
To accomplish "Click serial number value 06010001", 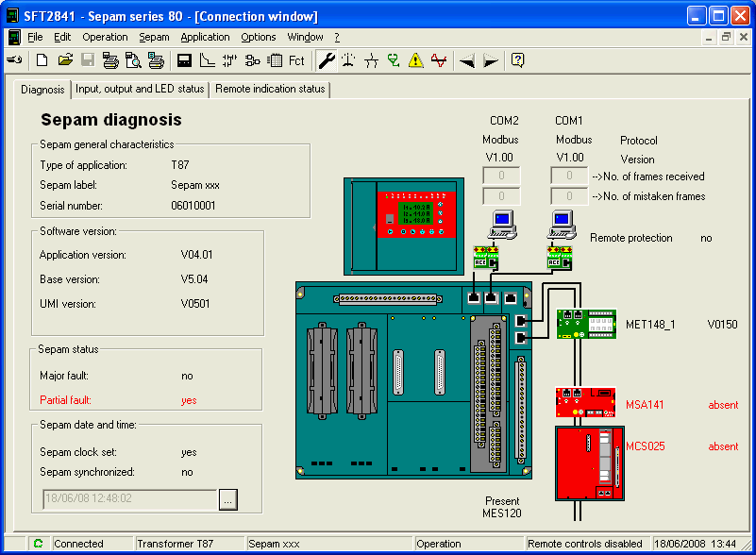I will coord(193,206).
